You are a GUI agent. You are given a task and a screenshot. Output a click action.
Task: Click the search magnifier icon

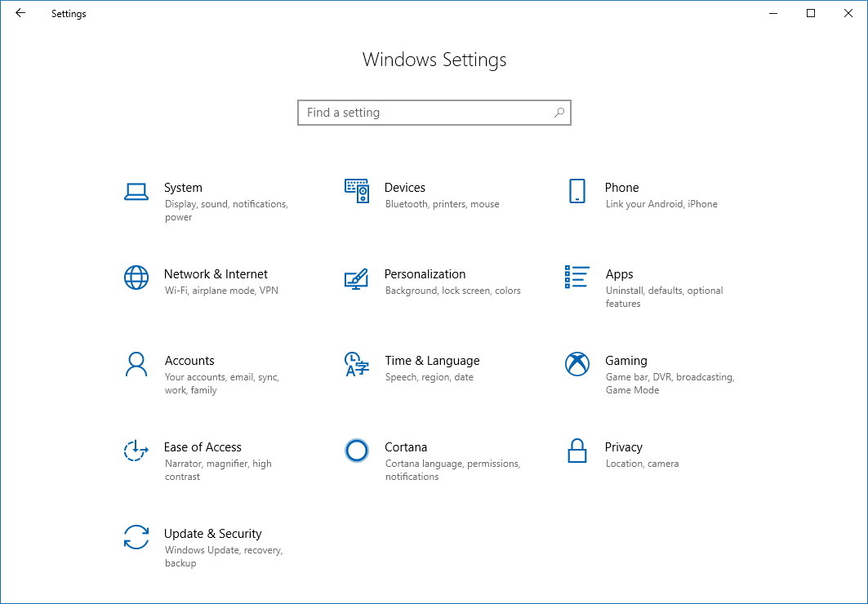pos(559,113)
